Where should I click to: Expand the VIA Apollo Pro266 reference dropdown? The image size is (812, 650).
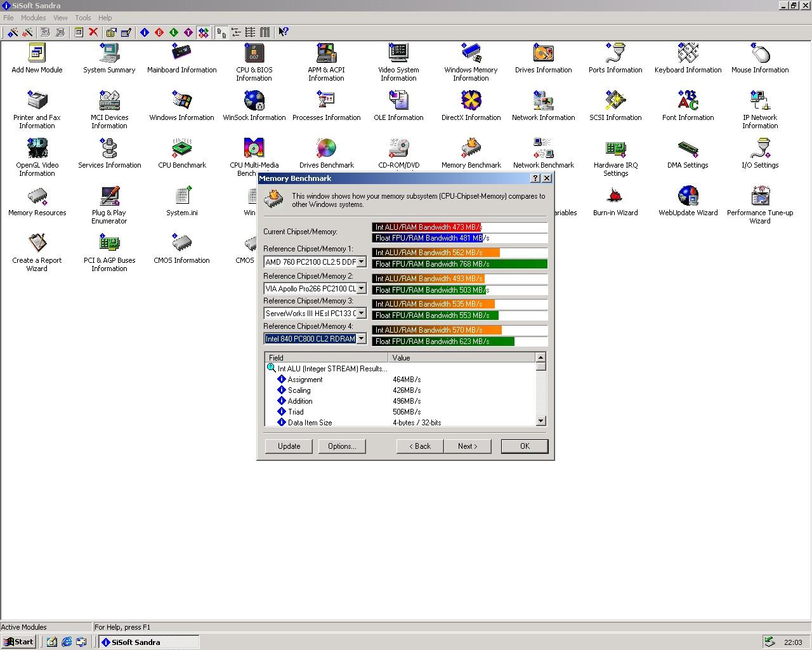coord(361,288)
